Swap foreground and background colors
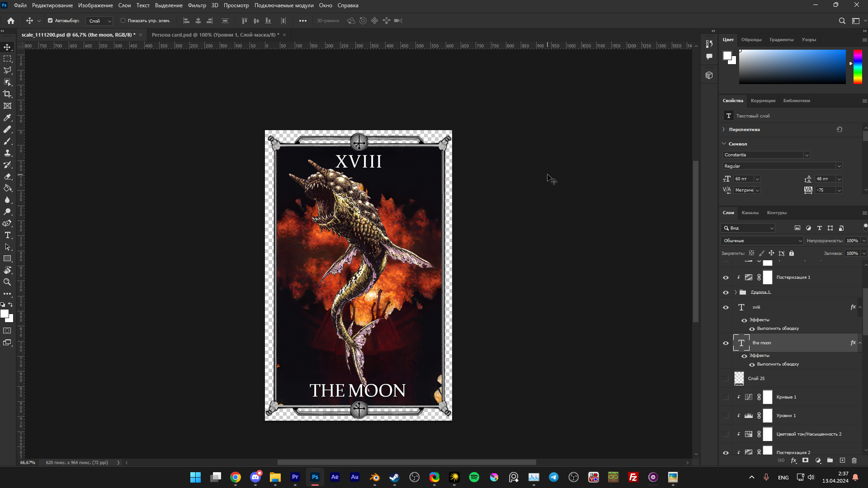The height and width of the screenshot is (488, 868). 11,305
